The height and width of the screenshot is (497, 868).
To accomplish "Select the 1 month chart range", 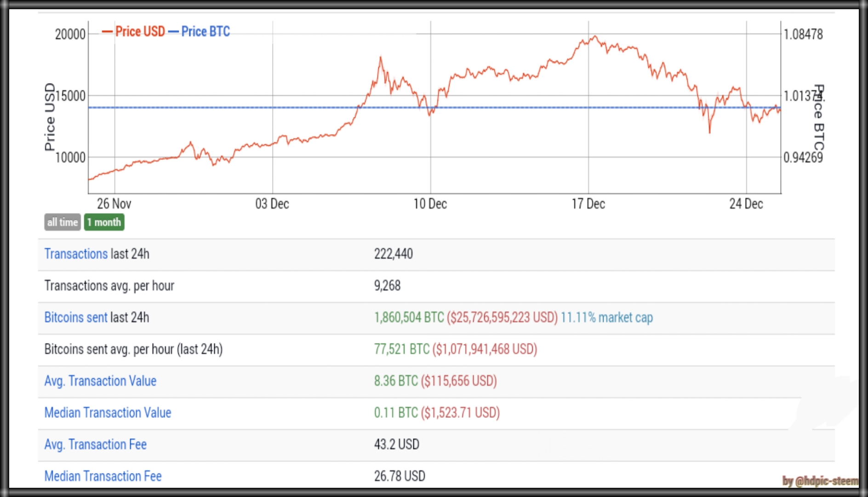I will point(104,222).
